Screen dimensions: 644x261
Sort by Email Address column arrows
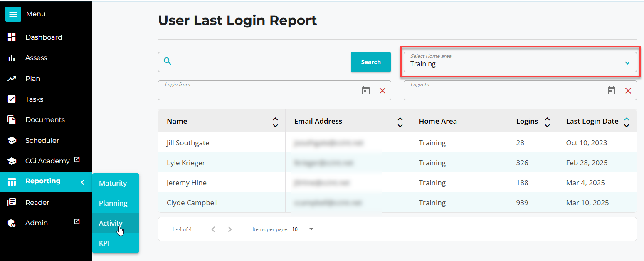click(400, 122)
